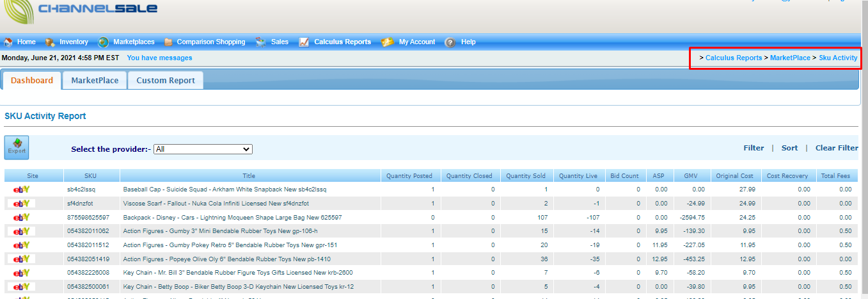Click the Cost Recovery column header

787,176
